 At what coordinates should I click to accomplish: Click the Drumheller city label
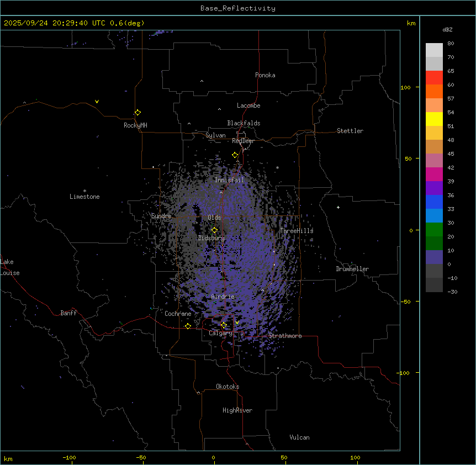(x=352, y=269)
